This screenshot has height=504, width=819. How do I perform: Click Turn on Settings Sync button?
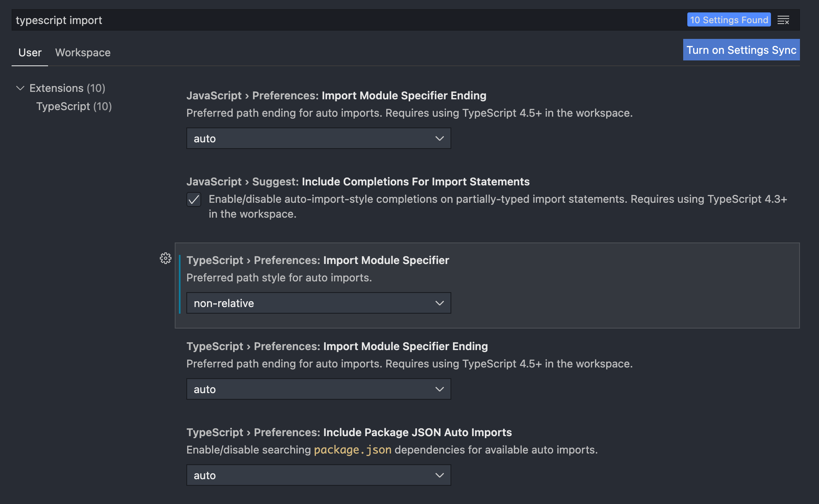coord(741,50)
